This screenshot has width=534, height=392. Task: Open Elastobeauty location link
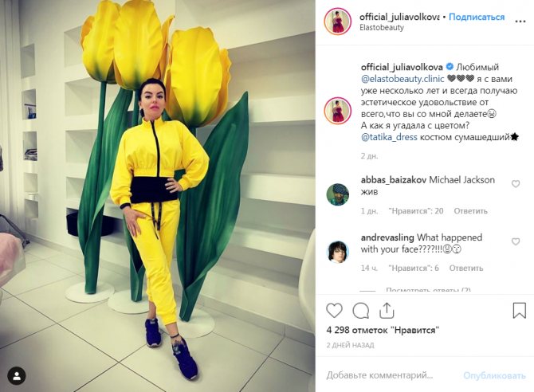(x=382, y=28)
